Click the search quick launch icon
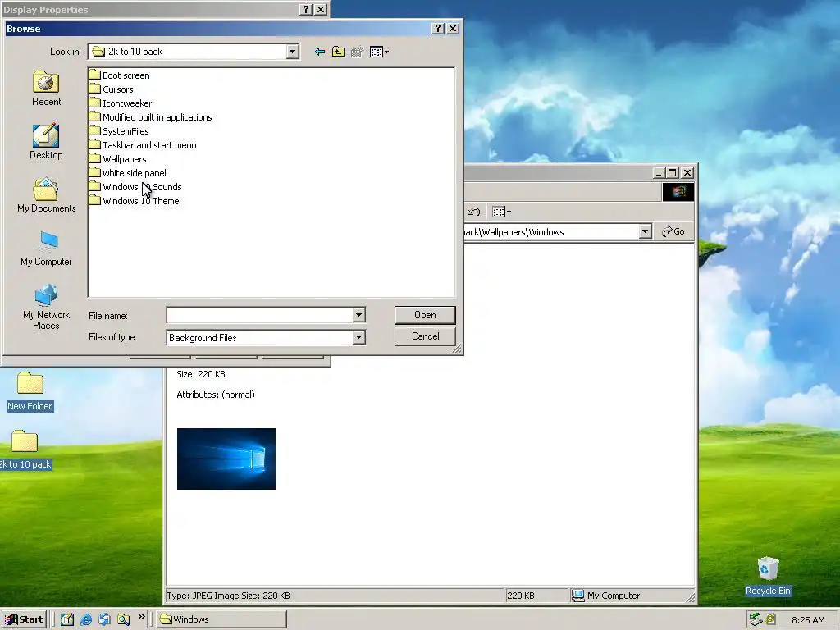The image size is (840, 630). pyautogui.click(x=123, y=619)
